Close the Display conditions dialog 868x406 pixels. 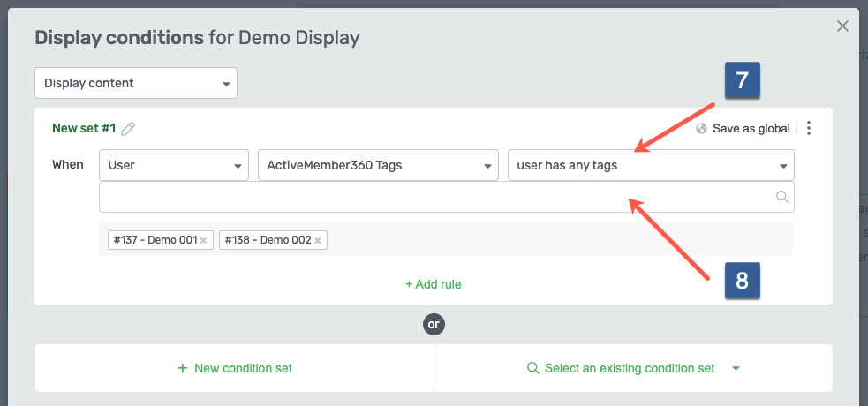click(x=842, y=26)
